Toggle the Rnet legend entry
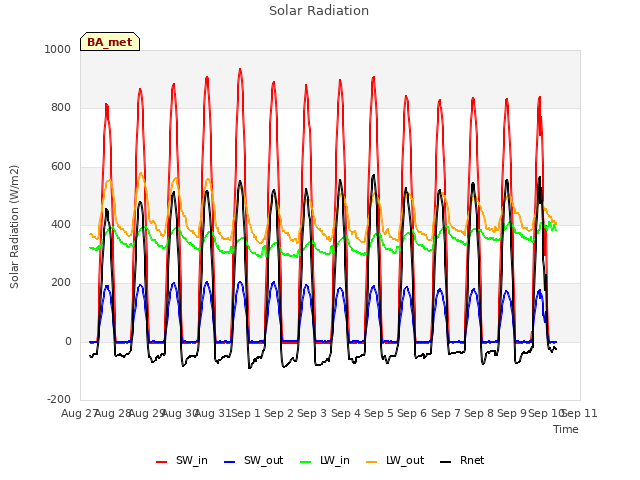Viewport: 640px width, 480px height. pos(462,460)
